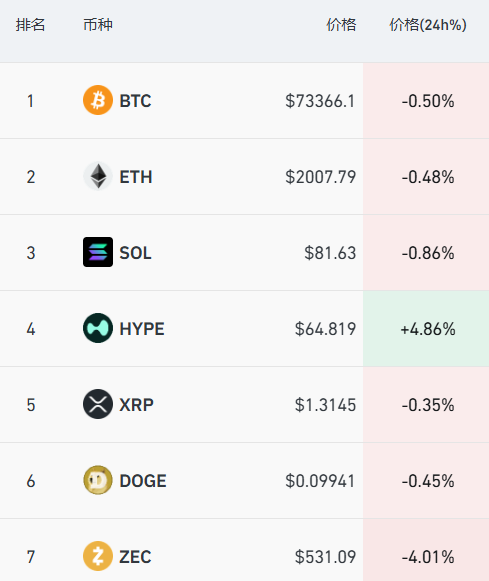Click the Hyperliquid HYPE coin icon
Image resolution: width=489 pixels, height=581 pixels.
click(98, 328)
